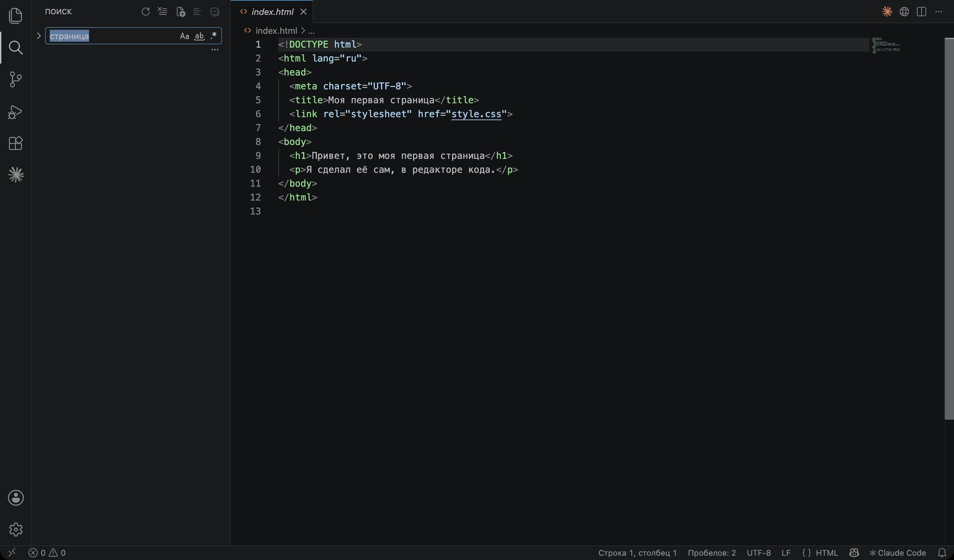Open new search editor
This screenshot has height=560, width=954.
[181, 12]
